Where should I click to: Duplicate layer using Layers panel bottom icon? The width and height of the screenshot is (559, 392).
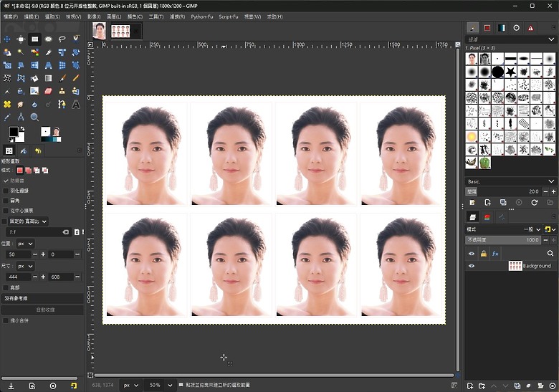click(517, 386)
